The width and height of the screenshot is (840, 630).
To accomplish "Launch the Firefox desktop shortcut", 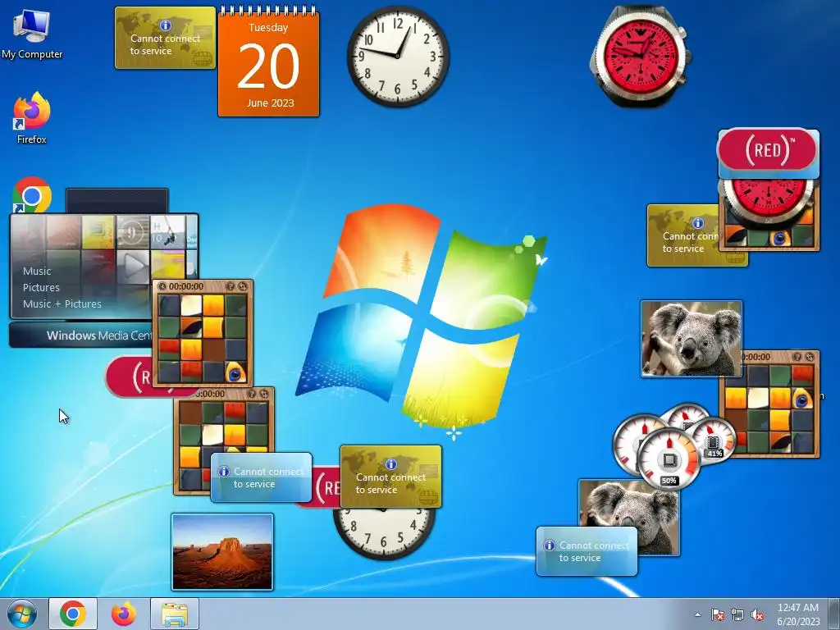I will coord(32,118).
